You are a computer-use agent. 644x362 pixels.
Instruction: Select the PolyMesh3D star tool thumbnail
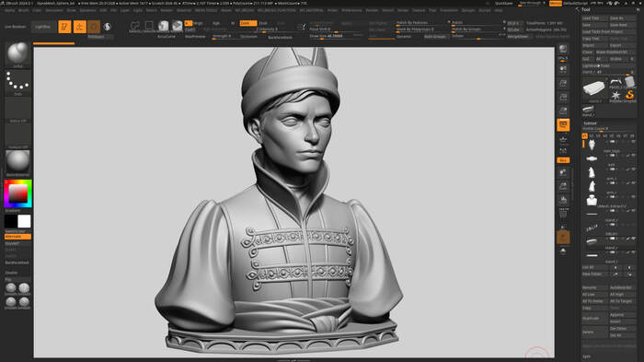coord(615,97)
